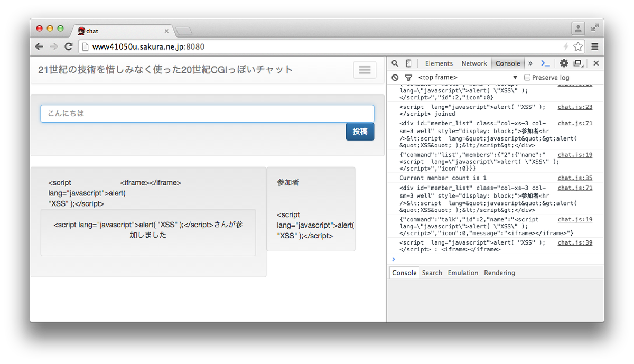Click the 参加者 heading text
This screenshot has height=364, width=634.
pyautogui.click(x=288, y=182)
